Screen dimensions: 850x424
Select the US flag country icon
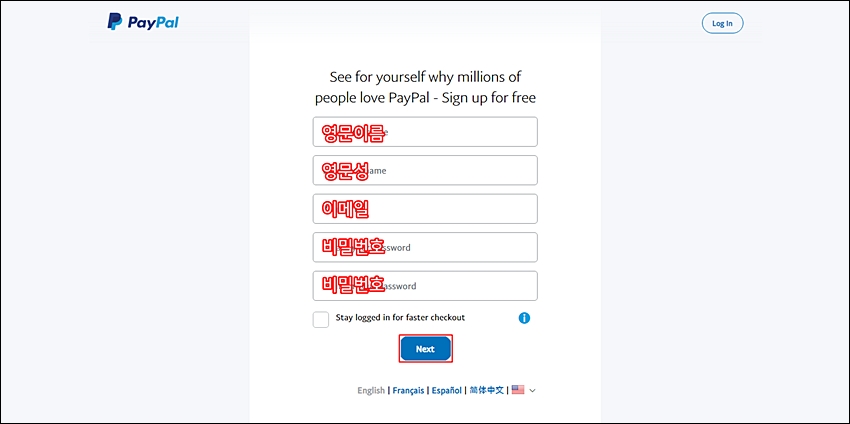point(518,389)
